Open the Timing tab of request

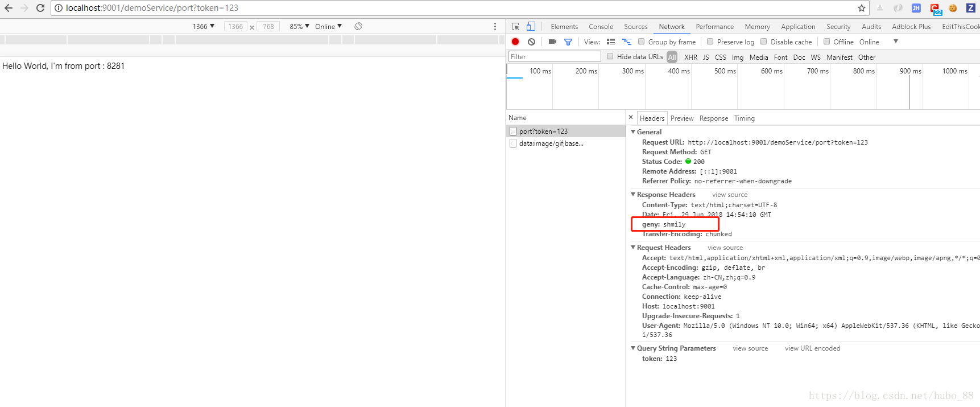(744, 118)
